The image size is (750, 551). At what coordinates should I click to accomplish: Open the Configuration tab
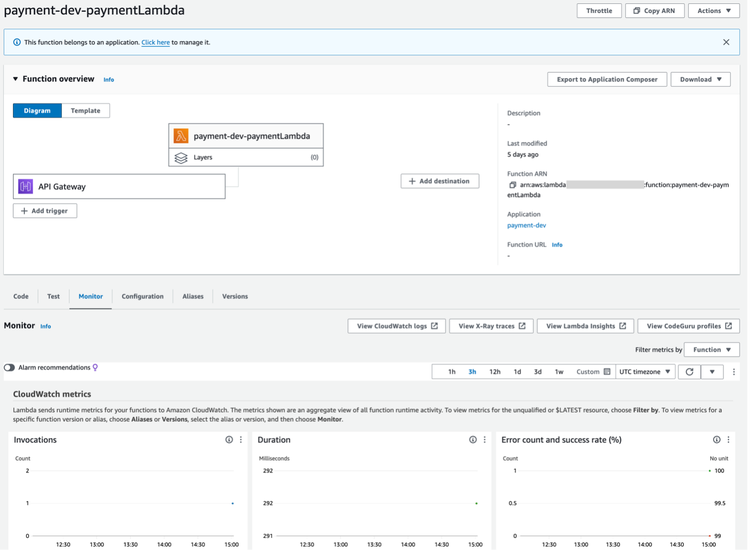click(143, 297)
